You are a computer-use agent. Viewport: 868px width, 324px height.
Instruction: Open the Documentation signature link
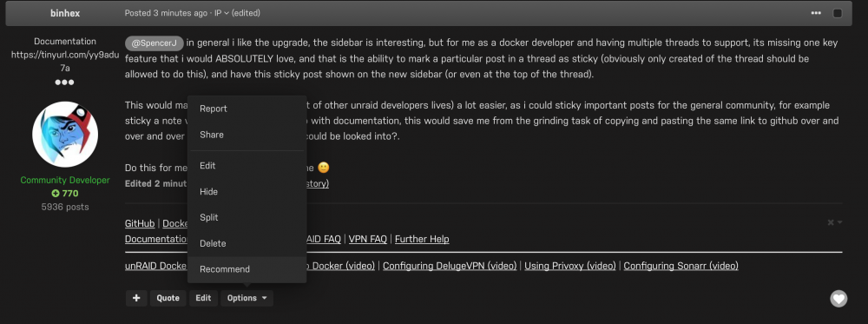[x=156, y=239]
